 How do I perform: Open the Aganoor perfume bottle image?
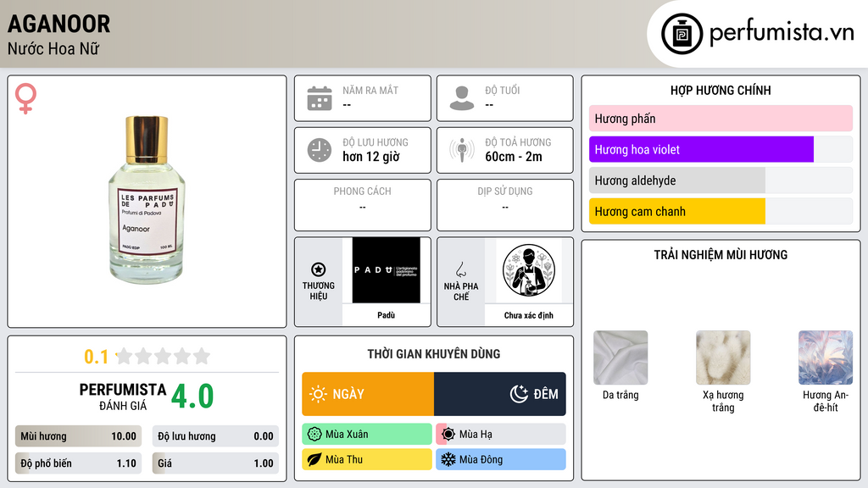[146, 200]
